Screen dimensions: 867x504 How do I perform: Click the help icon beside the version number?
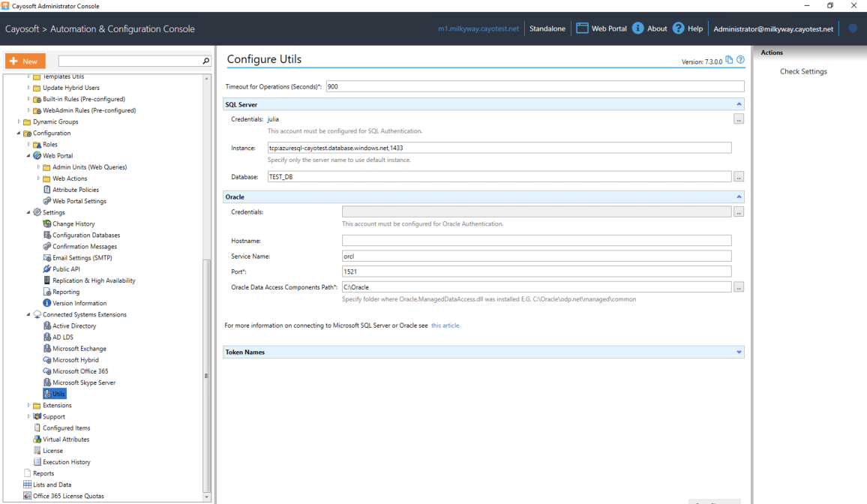click(740, 60)
